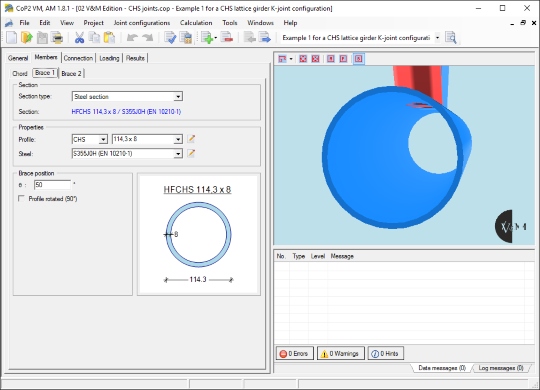Image resolution: width=540 pixels, height=390 pixels.
Task: Click the app icon in menu bar
Action: coord(9,23)
